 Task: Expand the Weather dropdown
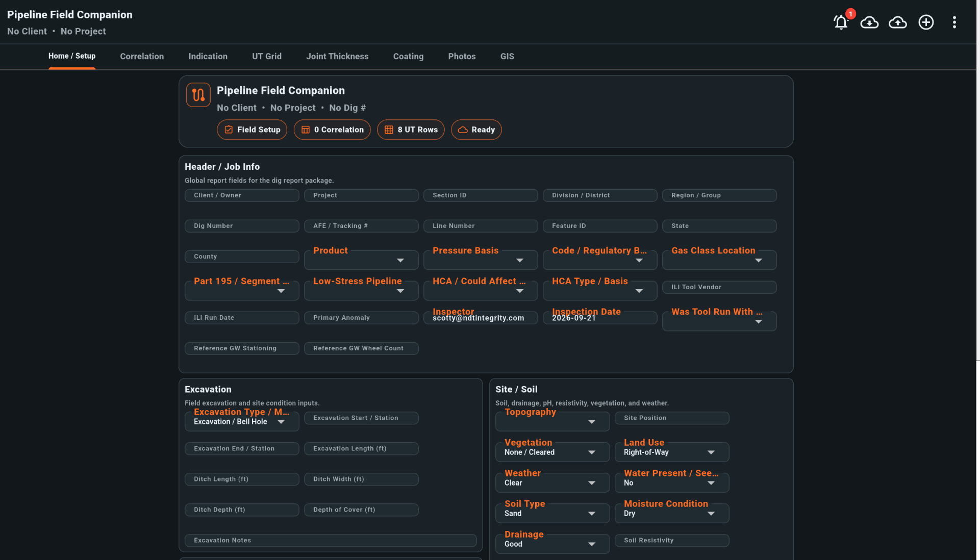pyautogui.click(x=552, y=482)
